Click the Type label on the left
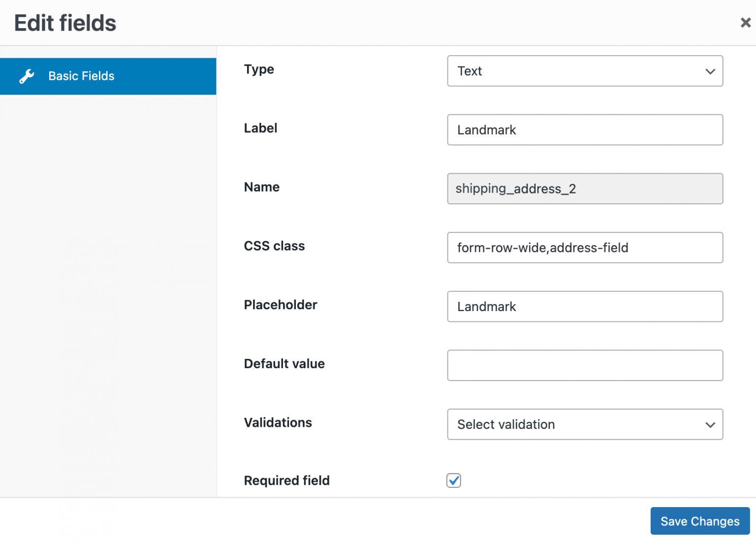This screenshot has width=756, height=543. coord(259,69)
